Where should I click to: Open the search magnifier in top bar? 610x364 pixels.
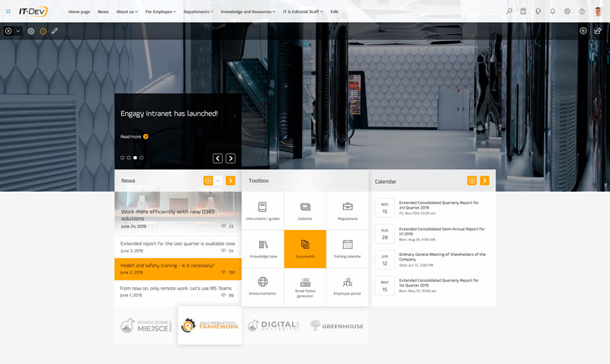coord(509,11)
